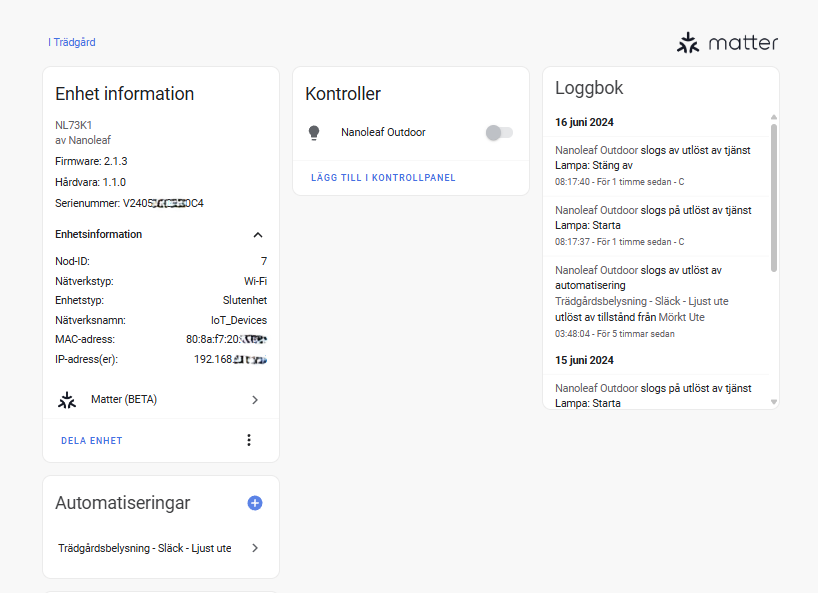Viewport: 818px width, 593px height.
Task: Click the network name IoT_Devices
Action: 239,320
